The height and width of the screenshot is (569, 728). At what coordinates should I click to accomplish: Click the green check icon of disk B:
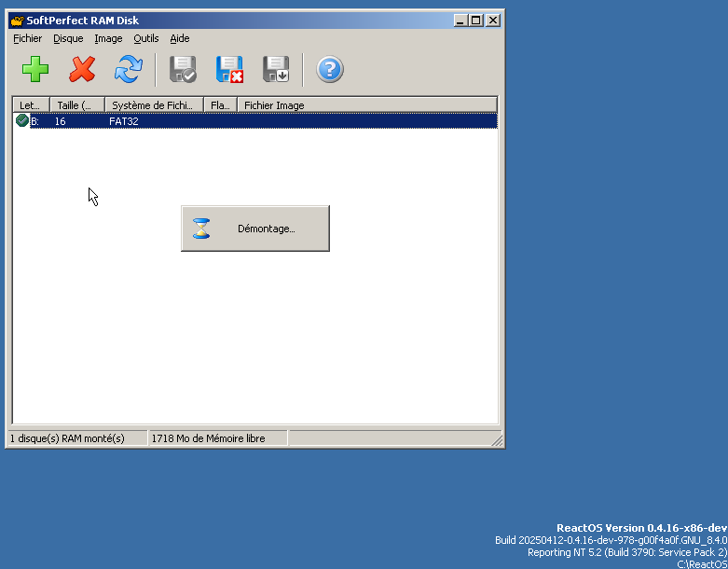[21, 120]
